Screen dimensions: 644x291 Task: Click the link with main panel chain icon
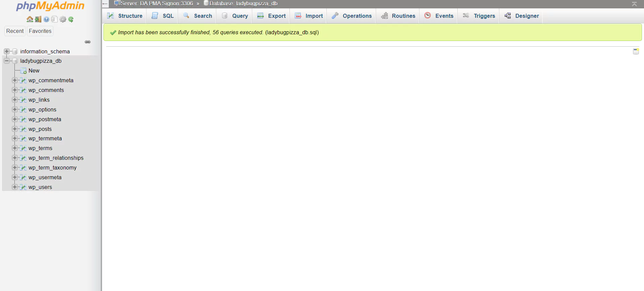coord(88,42)
